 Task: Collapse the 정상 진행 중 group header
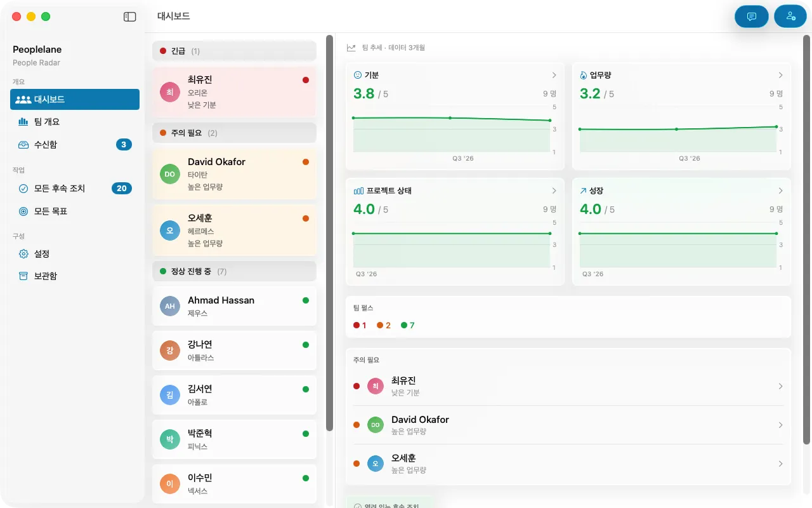coord(234,271)
